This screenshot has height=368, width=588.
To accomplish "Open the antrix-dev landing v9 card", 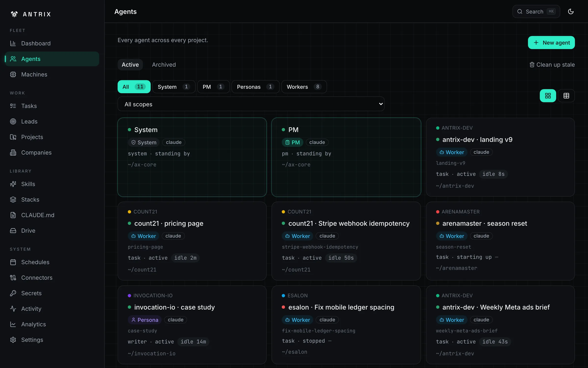I will click(500, 157).
